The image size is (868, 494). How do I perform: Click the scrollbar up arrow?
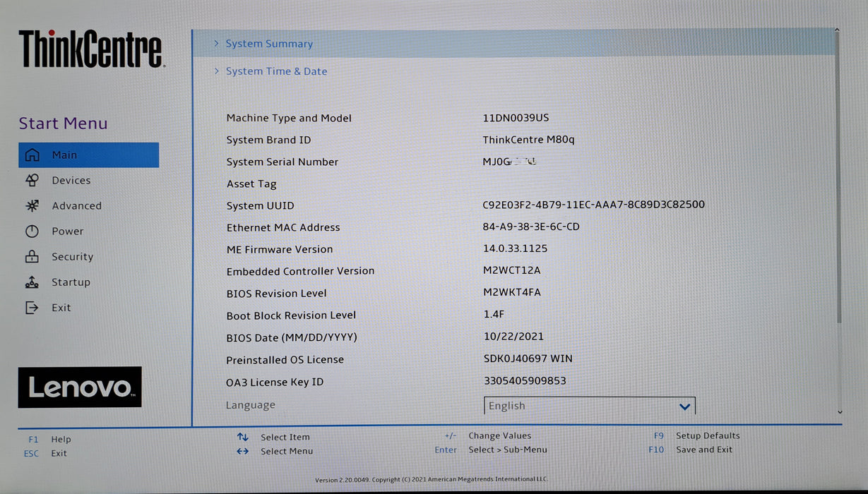click(838, 30)
